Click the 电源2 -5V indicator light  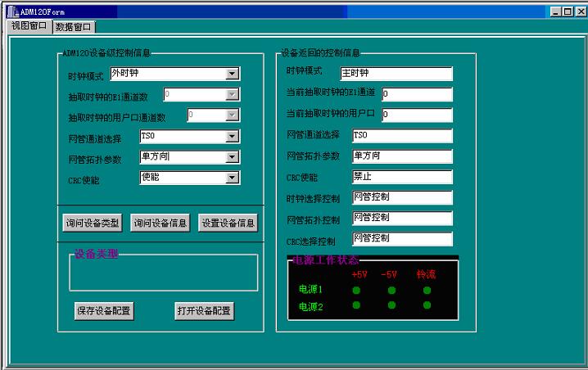(x=391, y=305)
